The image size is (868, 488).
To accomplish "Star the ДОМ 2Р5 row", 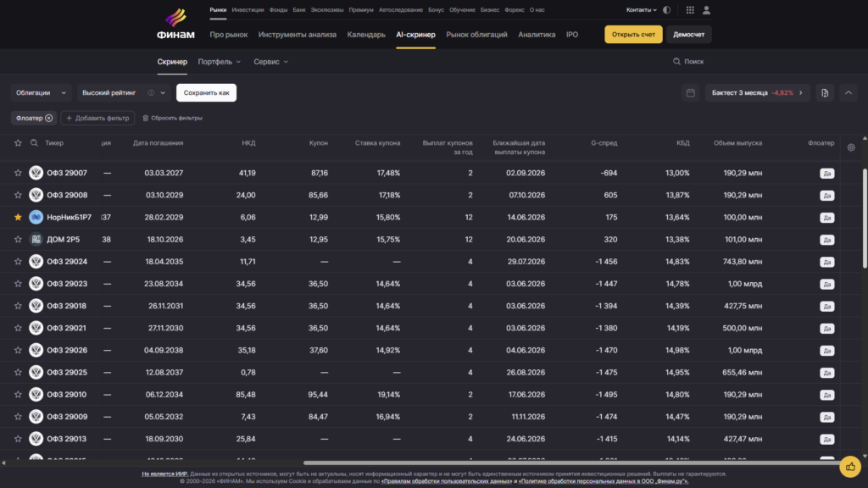I will pyautogui.click(x=18, y=239).
